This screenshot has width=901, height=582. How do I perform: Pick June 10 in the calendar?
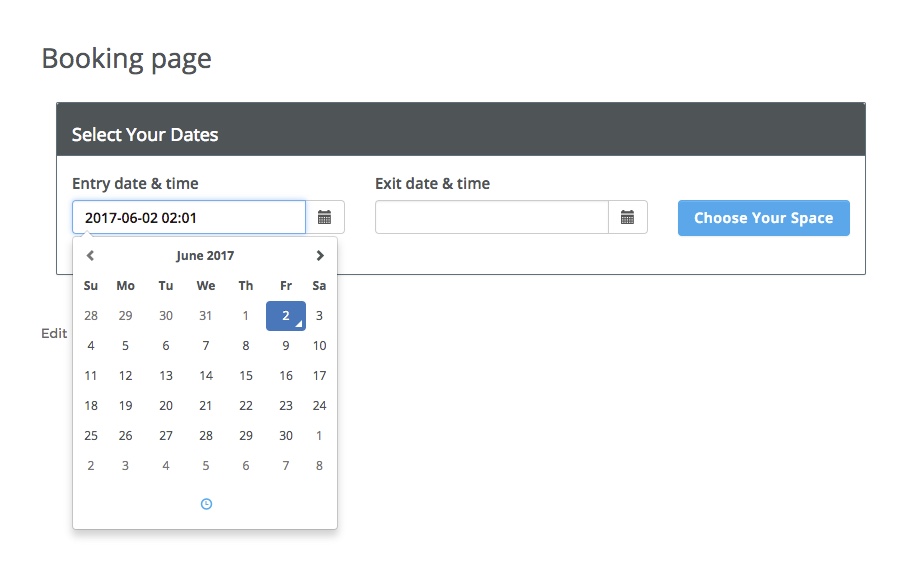319,346
